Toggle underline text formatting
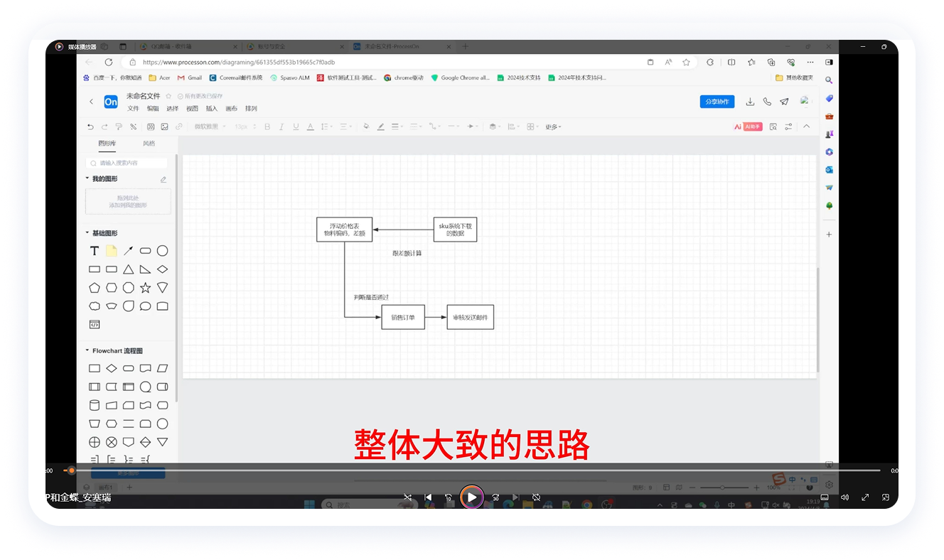944x560 pixels. tap(296, 126)
